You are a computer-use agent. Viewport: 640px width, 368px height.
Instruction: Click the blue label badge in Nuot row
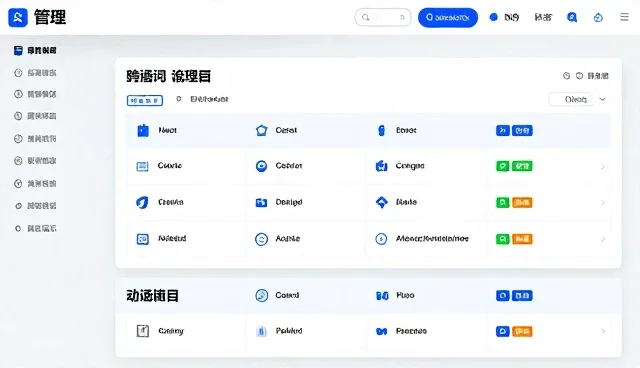[x=522, y=131]
